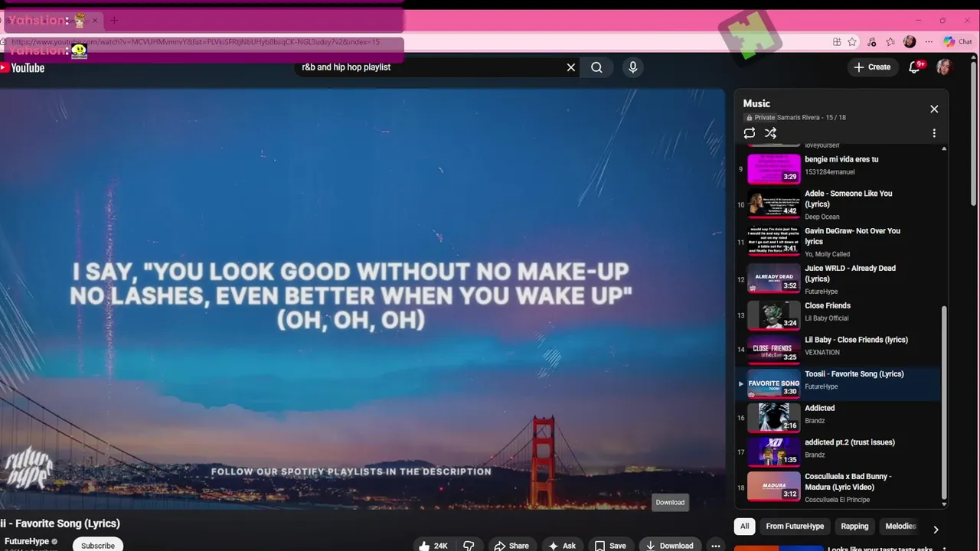
Task: Select the Rapping filter chip
Action: 854,527
